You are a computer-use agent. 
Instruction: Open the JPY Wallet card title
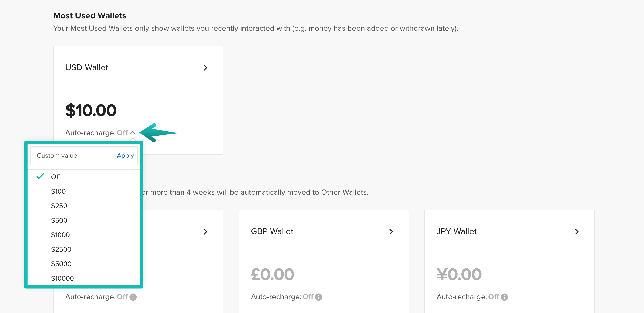click(x=456, y=231)
